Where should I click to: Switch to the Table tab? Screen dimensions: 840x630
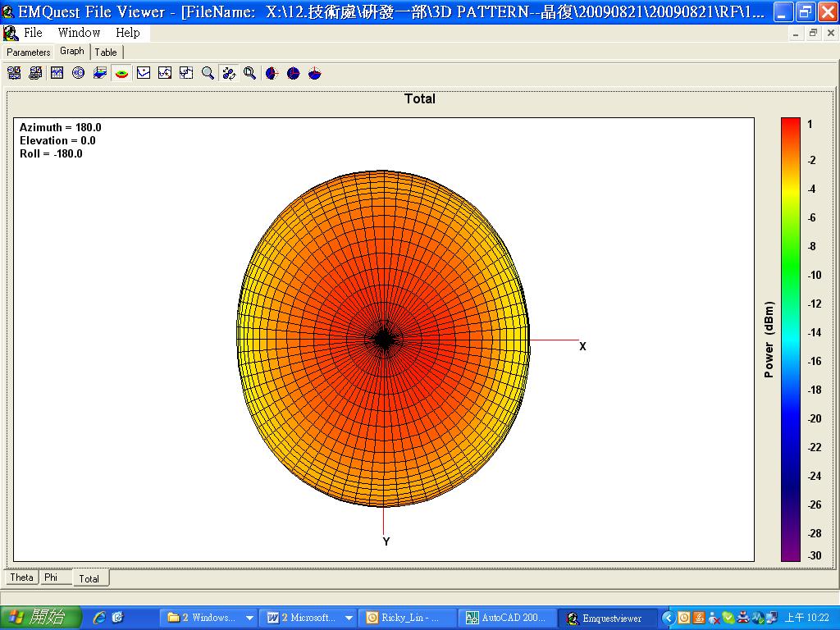106,52
